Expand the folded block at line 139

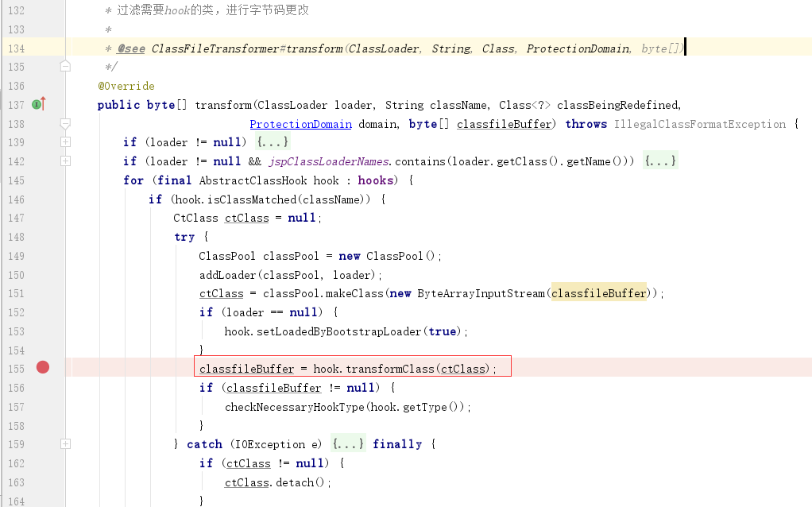[x=65, y=141]
